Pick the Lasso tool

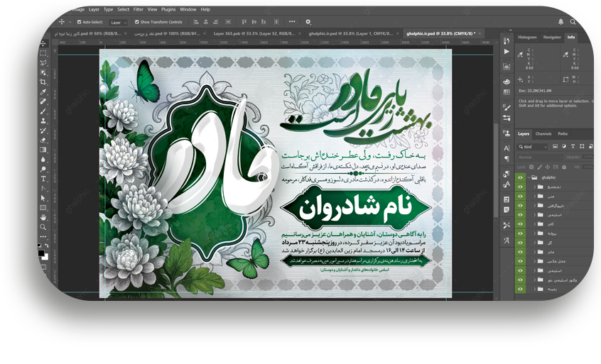coord(43,62)
